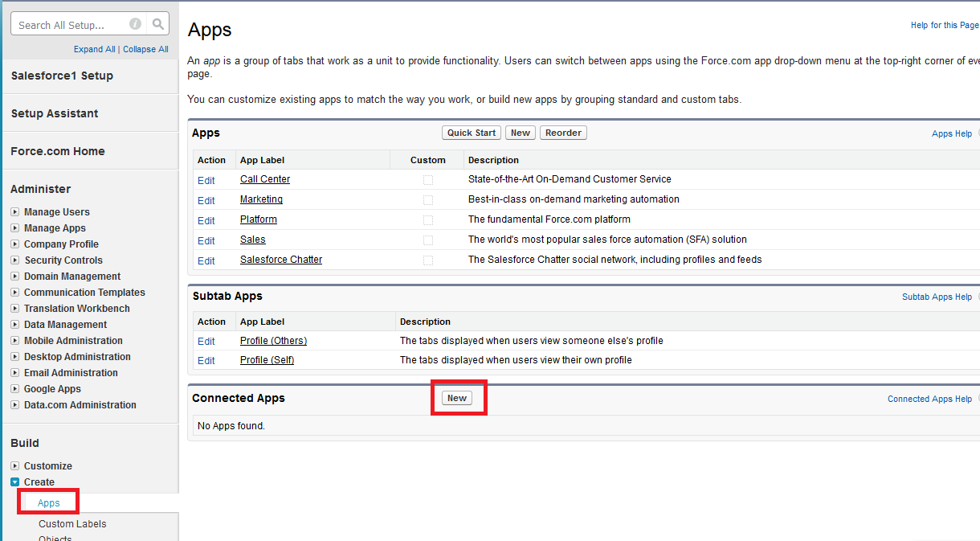Image resolution: width=980 pixels, height=541 pixels.
Task: Open Profile (Others) label link
Action: (x=273, y=341)
